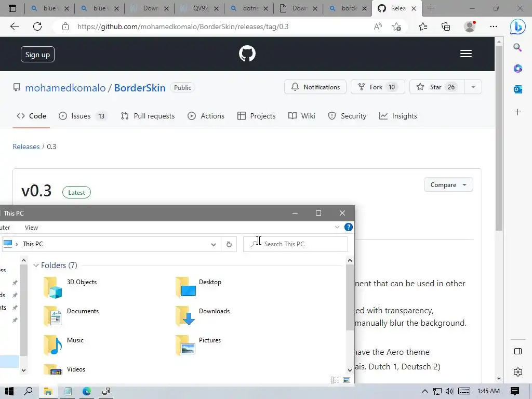Click the Read aloud icon in address bar
The width and height of the screenshot is (532, 399).
[x=378, y=26]
